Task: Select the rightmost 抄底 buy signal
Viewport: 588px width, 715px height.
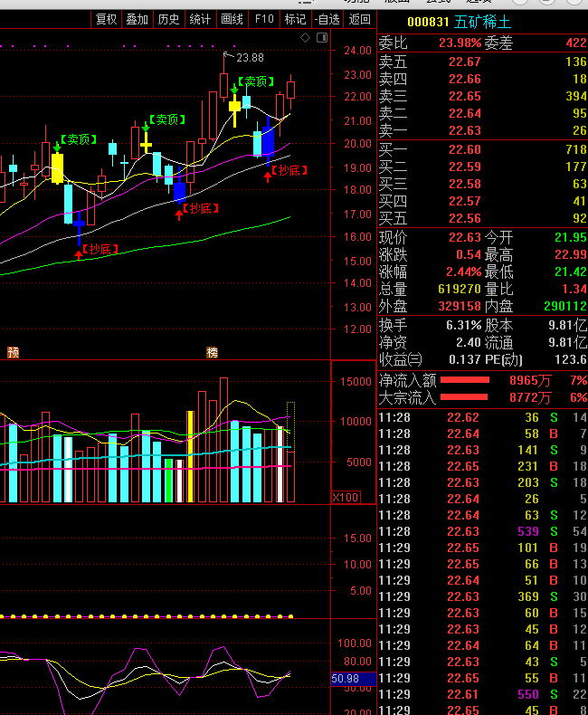Action: (289, 170)
